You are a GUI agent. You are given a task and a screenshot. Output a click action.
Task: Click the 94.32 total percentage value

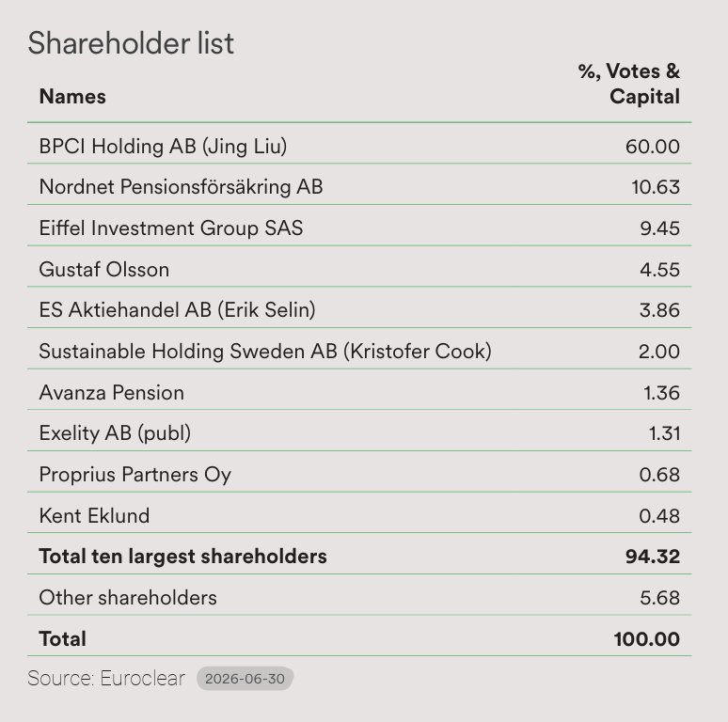point(653,557)
